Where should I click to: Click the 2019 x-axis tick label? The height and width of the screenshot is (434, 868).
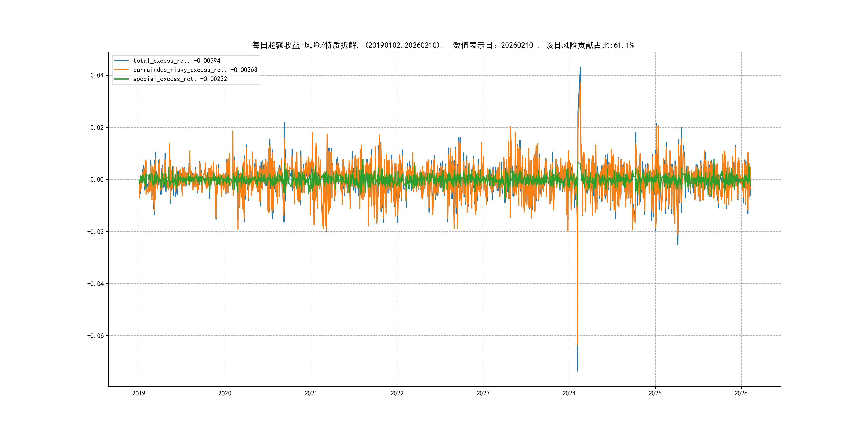(139, 393)
